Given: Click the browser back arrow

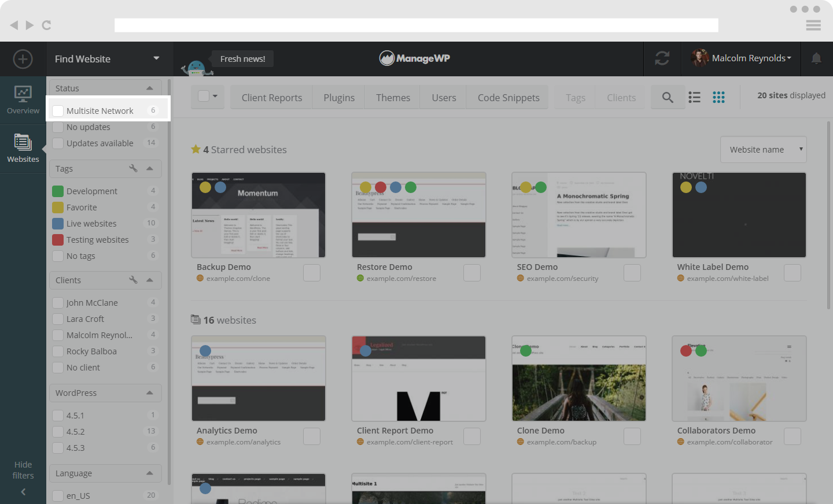Looking at the screenshot, I should [14, 25].
